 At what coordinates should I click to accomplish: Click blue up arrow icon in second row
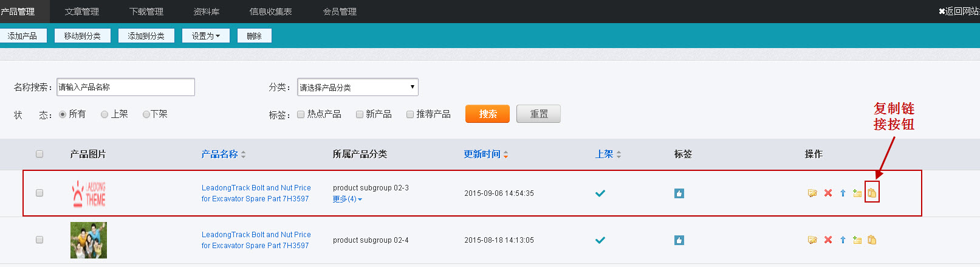843,240
